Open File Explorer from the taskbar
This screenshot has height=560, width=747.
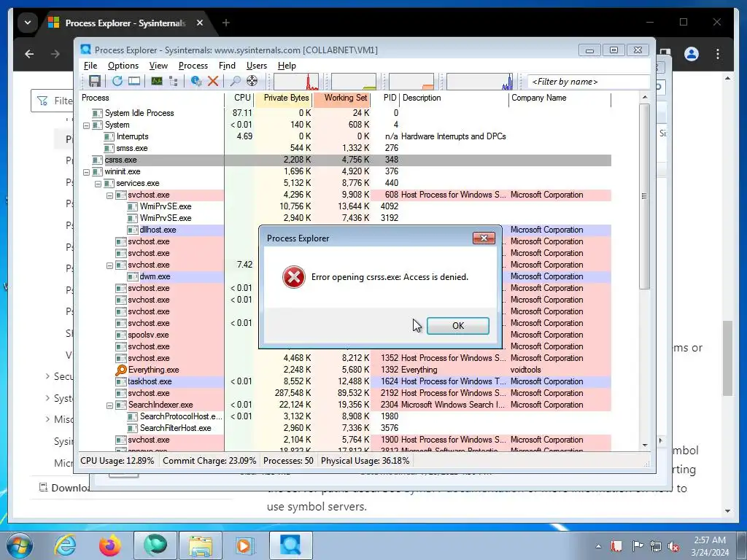point(200,545)
